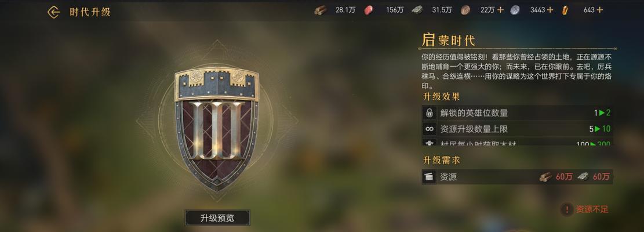This screenshot has height=232, width=644.
Task: Click the wood resource icon in top bar
Action: [321, 10]
